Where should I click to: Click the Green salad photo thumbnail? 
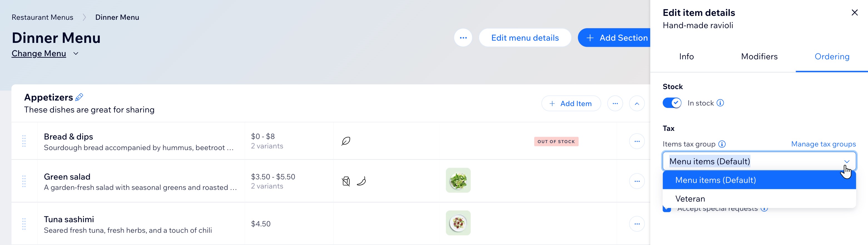[x=458, y=180]
